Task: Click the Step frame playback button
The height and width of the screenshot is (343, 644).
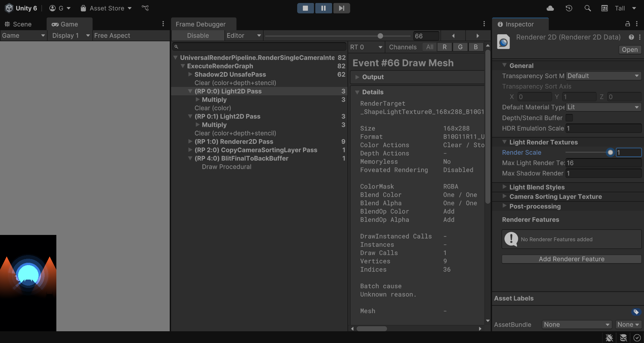Action: click(x=341, y=8)
